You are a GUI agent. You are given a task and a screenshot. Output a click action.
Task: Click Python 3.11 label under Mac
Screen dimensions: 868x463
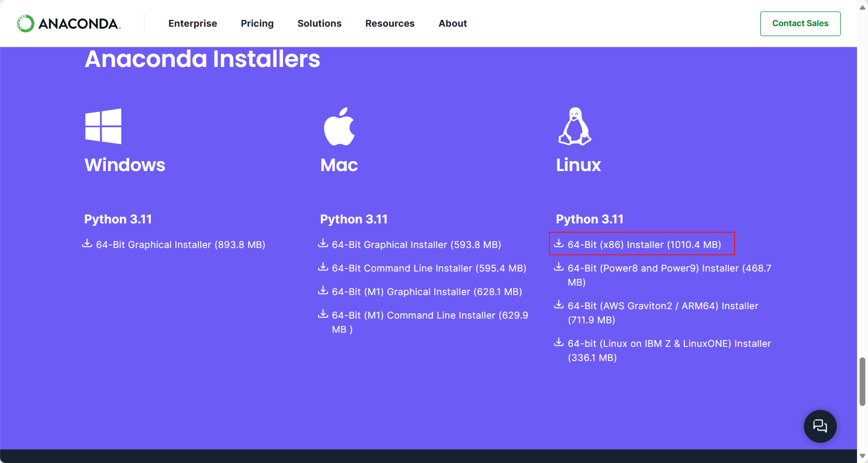(354, 219)
